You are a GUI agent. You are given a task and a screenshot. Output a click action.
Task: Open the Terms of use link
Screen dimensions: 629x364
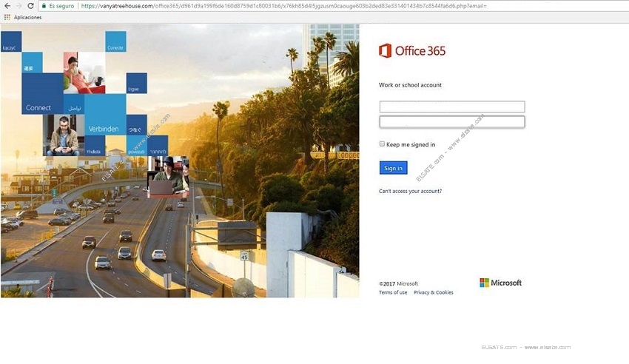(x=393, y=292)
